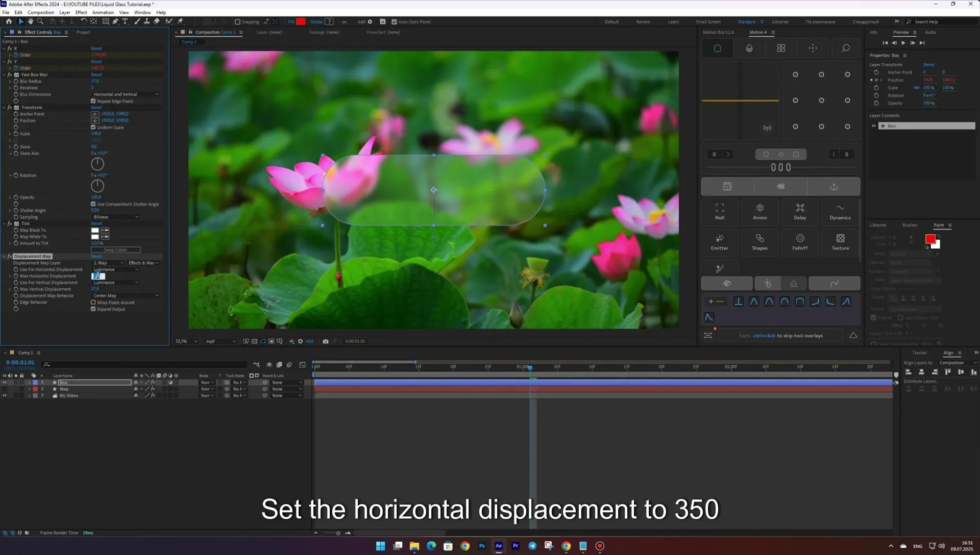Open the Shapes tool in Motion panel

coord(760,242)
